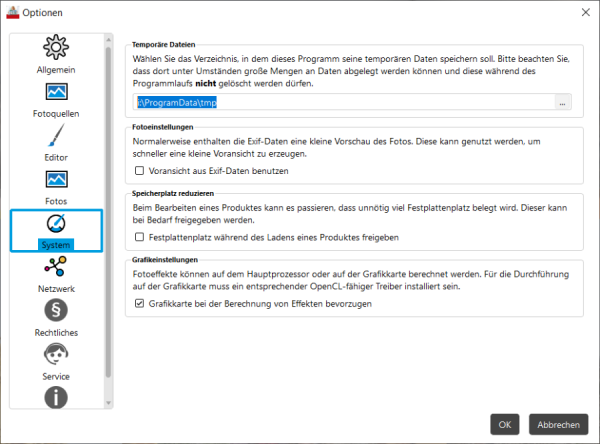Click the Abbrechen button
Viewport: 600px width, 444px height.
(558, 424)
